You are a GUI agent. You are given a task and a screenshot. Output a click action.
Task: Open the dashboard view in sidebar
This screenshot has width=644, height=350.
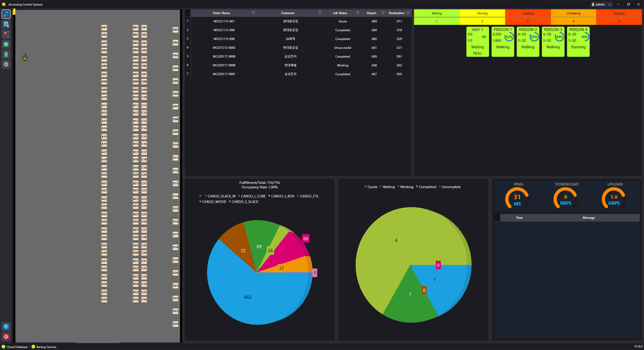[x=6, y=14]
